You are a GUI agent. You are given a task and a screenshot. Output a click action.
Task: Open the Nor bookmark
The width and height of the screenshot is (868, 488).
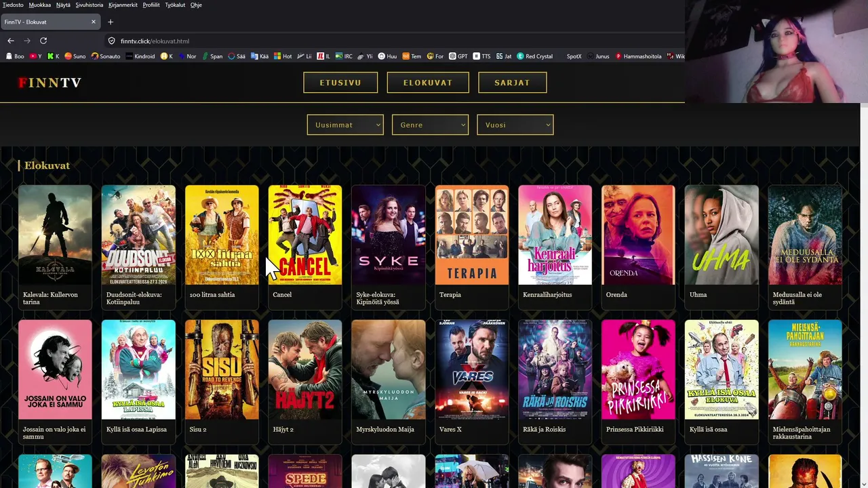(187, 56)
